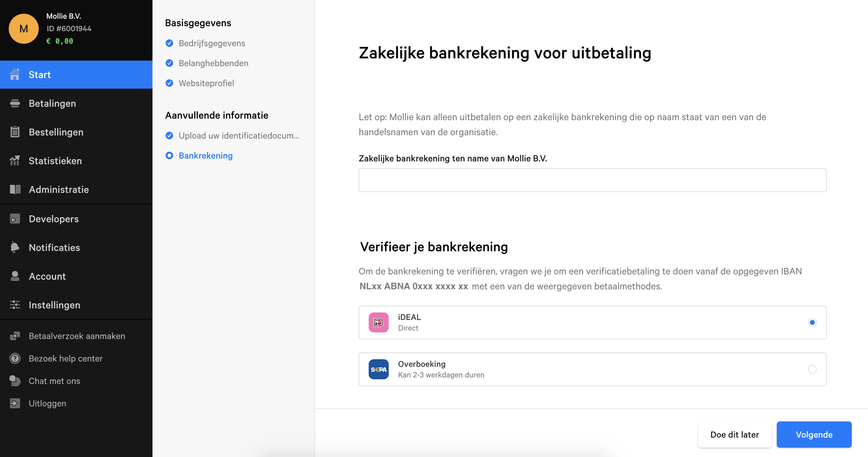868x457 pixels.
Task: Go to the Bestellingen section
Action: pos(76,132)
